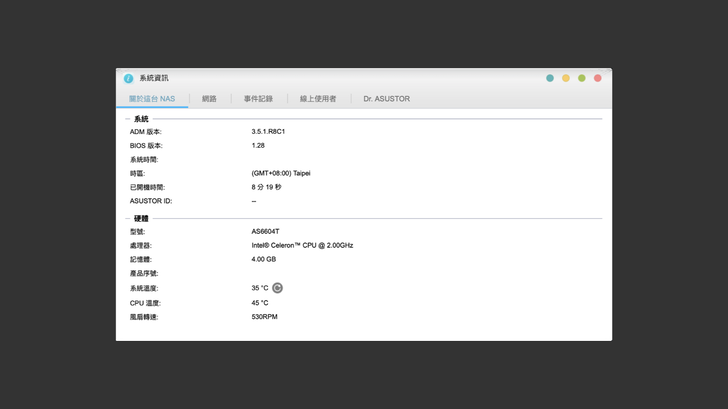Click the ADM version value 3.5.1.R8C1

[x=268, y=132]
